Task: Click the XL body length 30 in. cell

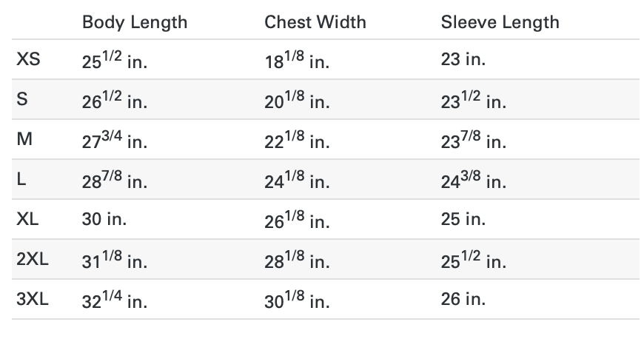Action: coord(105,220)
